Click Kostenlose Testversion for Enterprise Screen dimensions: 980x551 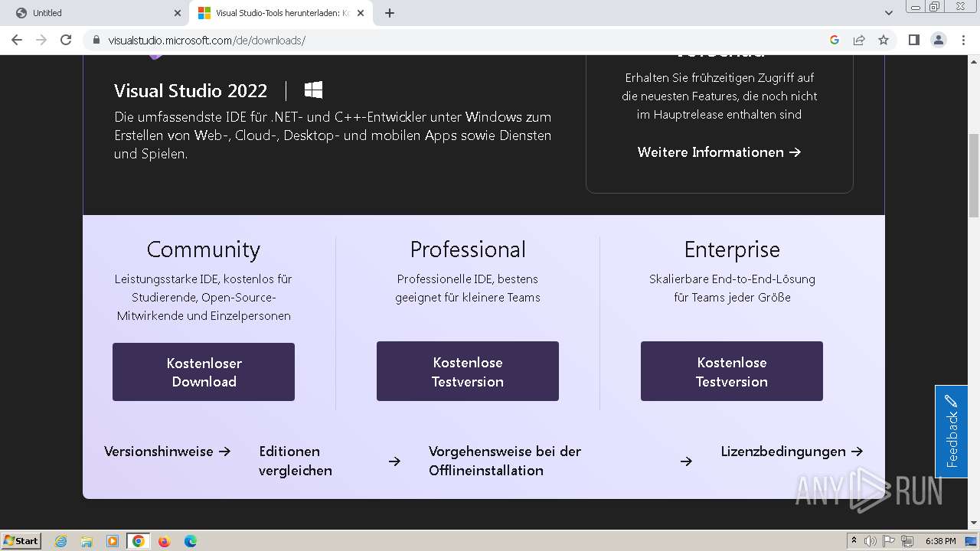[x=732, y=371]
